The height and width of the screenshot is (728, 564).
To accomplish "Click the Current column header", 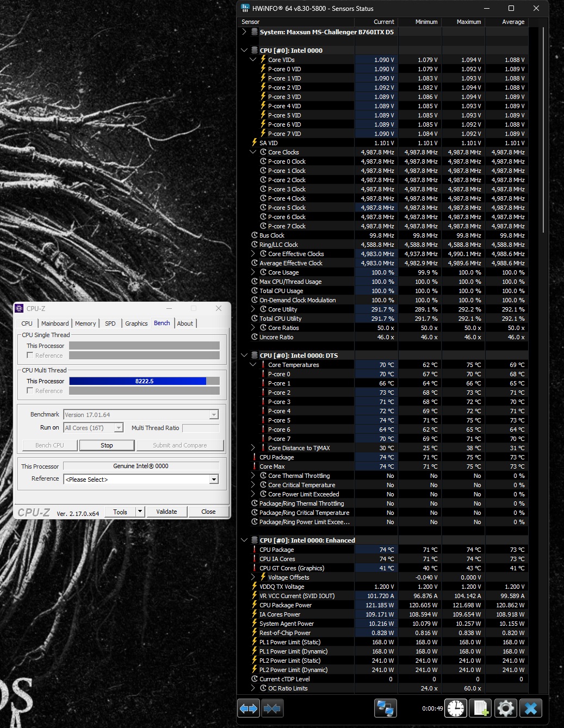I will [376, 22].
